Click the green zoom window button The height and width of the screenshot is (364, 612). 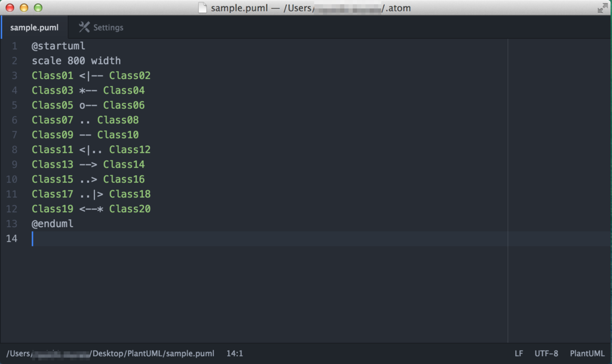click(38, 8)
